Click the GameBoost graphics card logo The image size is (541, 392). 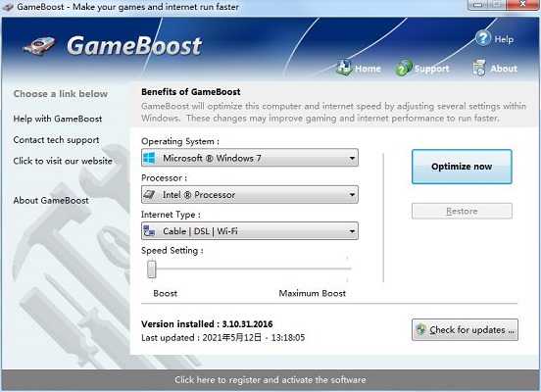(39, 46)
